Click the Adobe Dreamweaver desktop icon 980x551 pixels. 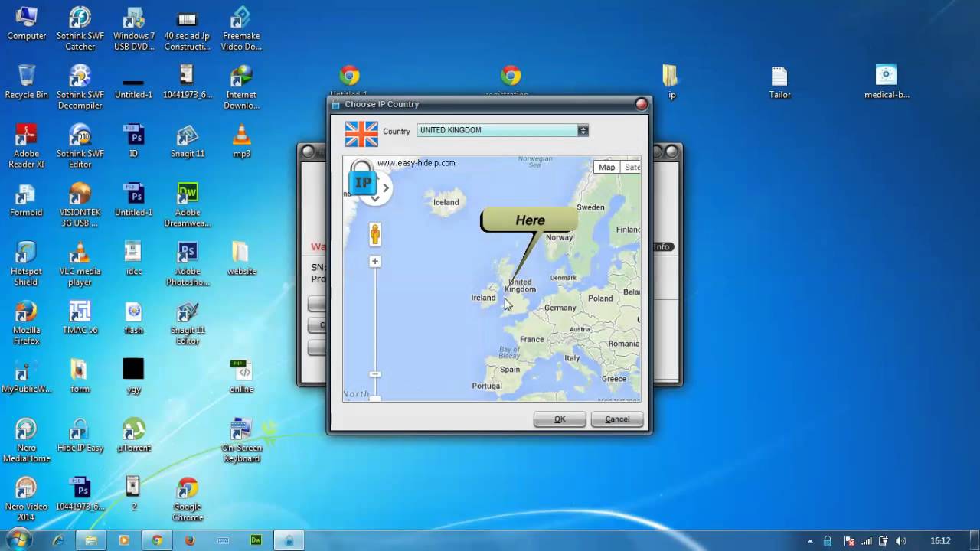point(188,205)
